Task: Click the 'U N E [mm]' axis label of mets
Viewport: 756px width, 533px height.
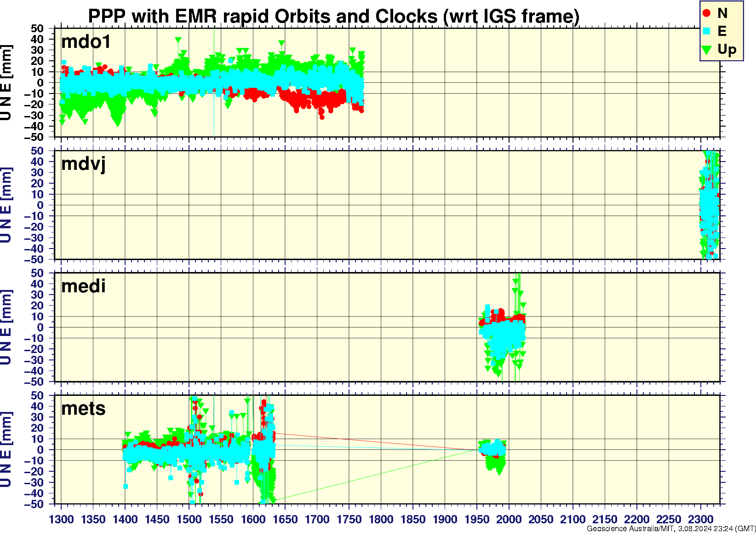Action: (6, 449)
